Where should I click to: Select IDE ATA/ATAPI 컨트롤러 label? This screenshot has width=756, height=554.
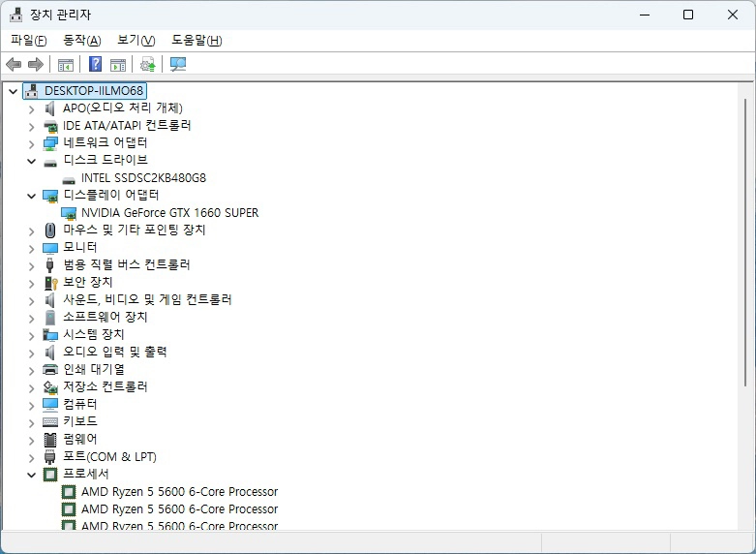coord(127,126)
